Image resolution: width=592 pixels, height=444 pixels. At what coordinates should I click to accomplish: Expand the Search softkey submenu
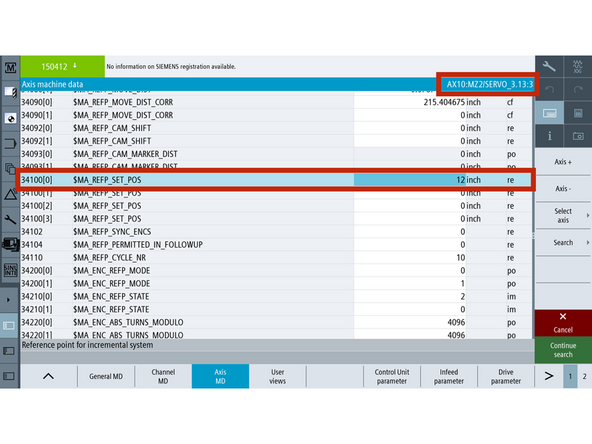click(563, 242)
